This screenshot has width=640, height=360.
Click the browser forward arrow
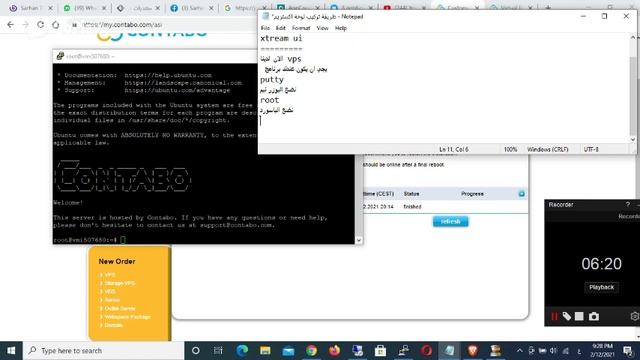[25, 24]
